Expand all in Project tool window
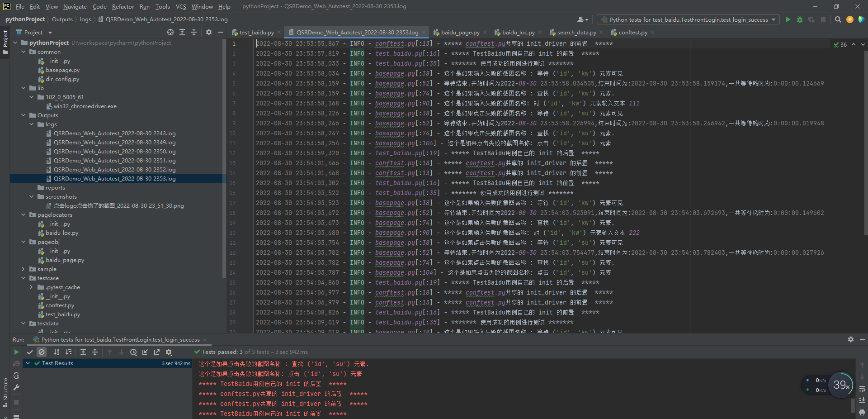 coord(182,32)
